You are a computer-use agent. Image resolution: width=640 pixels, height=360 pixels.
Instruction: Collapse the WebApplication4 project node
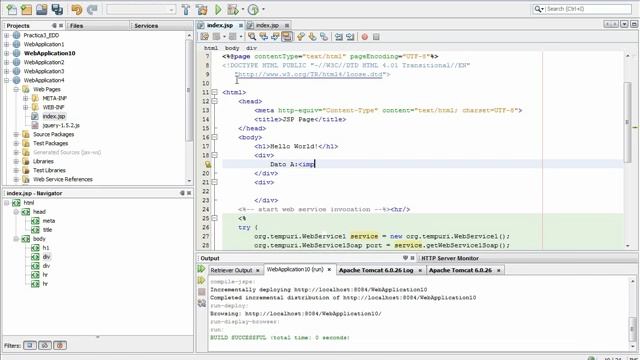click(x=7, y=80)
